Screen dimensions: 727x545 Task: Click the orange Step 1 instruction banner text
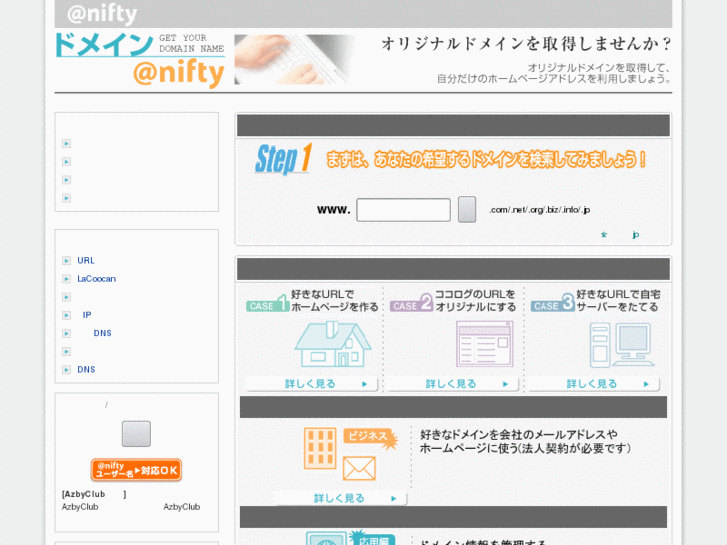click(486, 160)
